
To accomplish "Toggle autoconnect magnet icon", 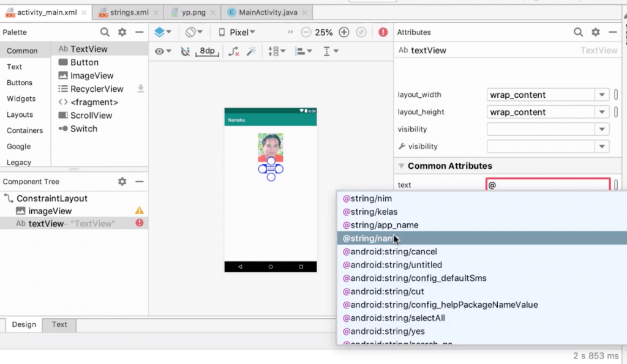I will coord(186,51).
